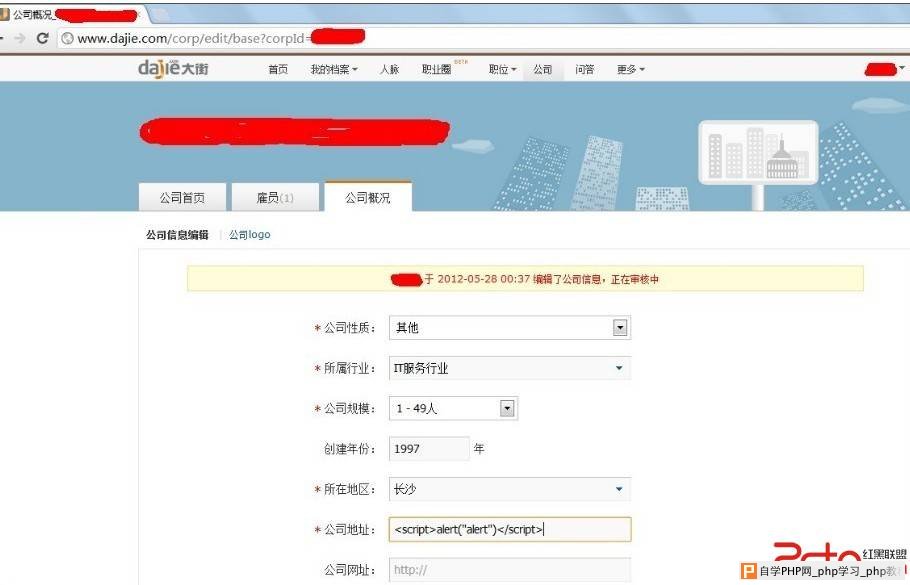Open the 公司logo link
This screenshot has height=585, width=910.
(x=250, y=235)
